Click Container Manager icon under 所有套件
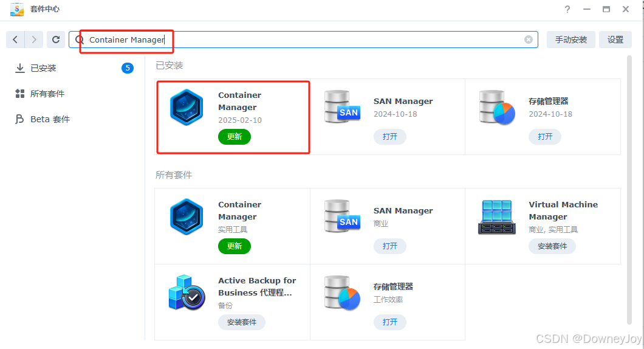 tap(187, 216)
